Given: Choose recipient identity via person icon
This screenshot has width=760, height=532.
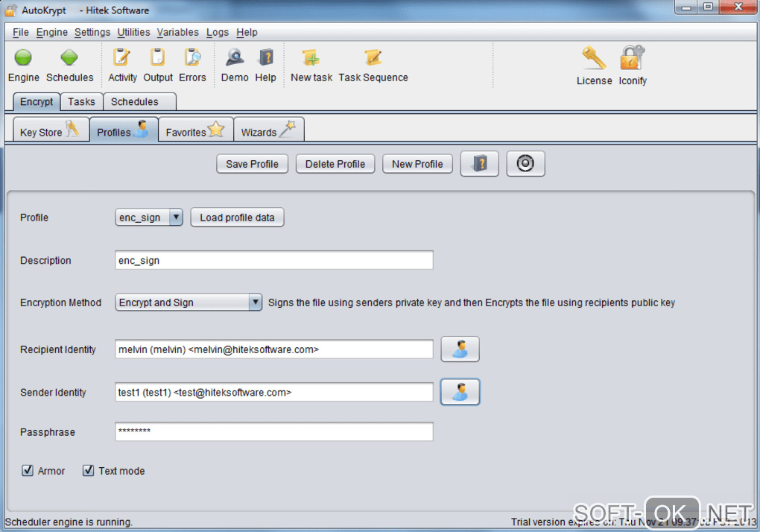Looking at the screenshot, I should coord(460,349).
